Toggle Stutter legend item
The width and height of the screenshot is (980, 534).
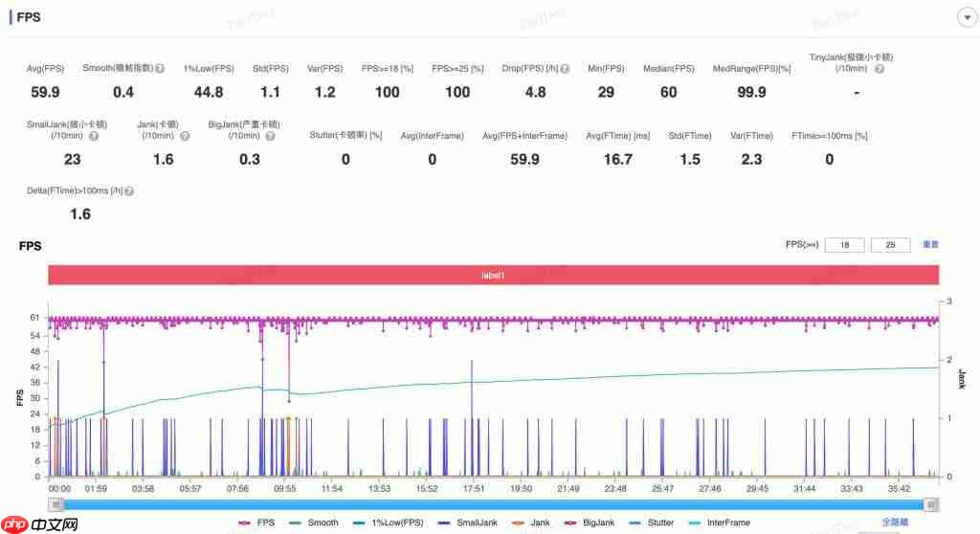[x=651, y=523]
